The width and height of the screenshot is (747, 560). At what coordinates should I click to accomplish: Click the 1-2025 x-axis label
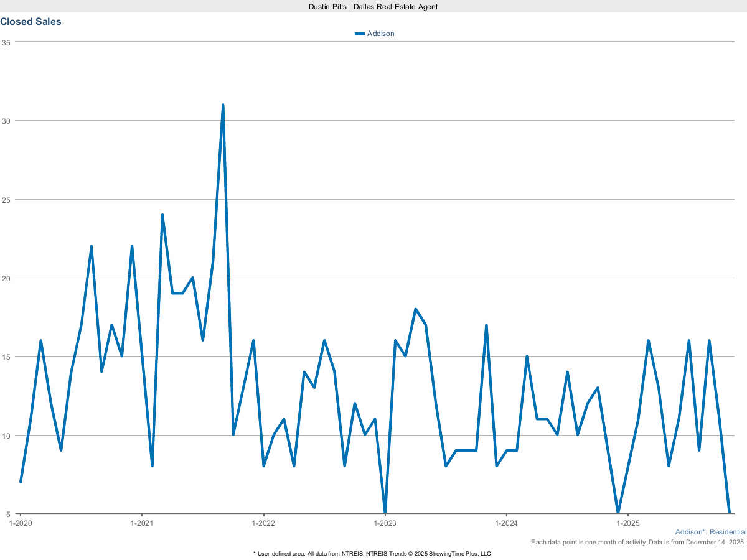628,523
